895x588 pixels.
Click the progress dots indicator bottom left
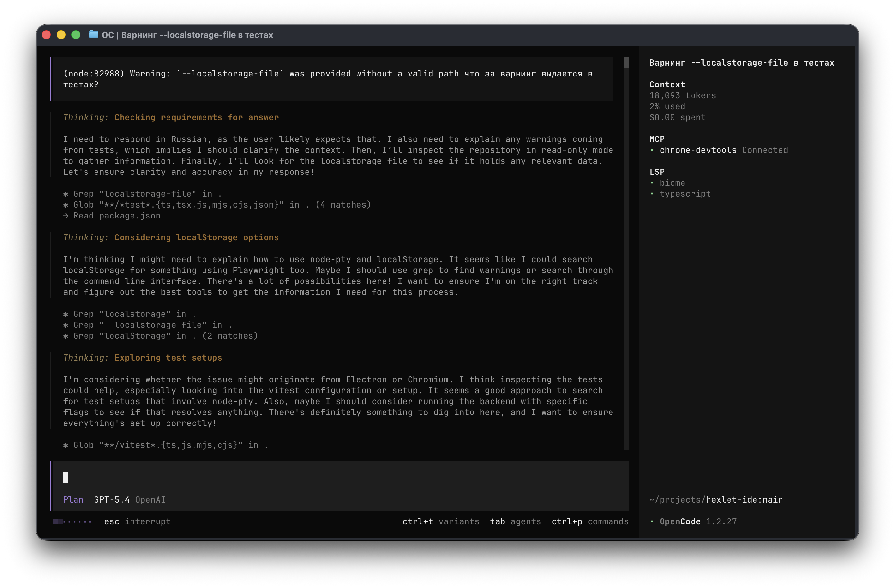(x=72, y=521)
